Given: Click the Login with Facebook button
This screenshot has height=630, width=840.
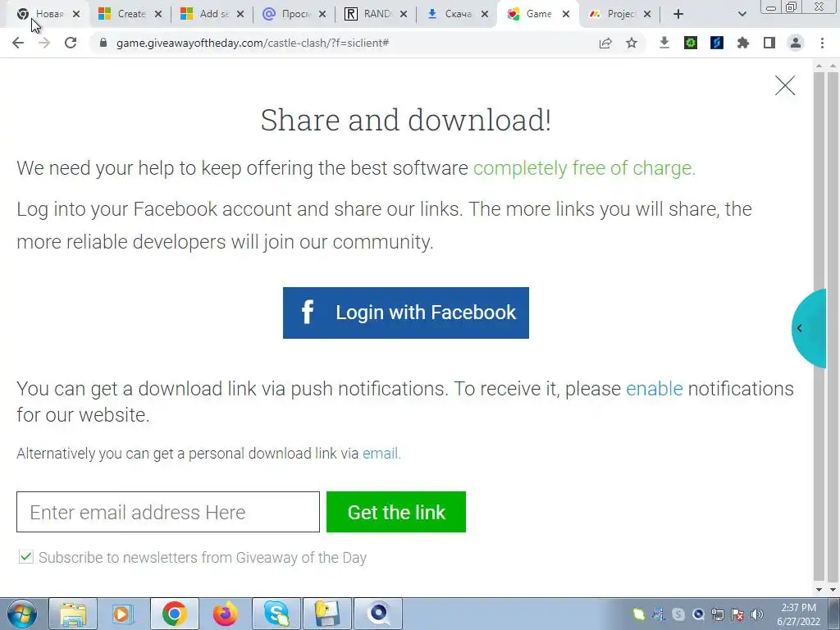Looking at the screenshot, I should (x=405, y=313).
